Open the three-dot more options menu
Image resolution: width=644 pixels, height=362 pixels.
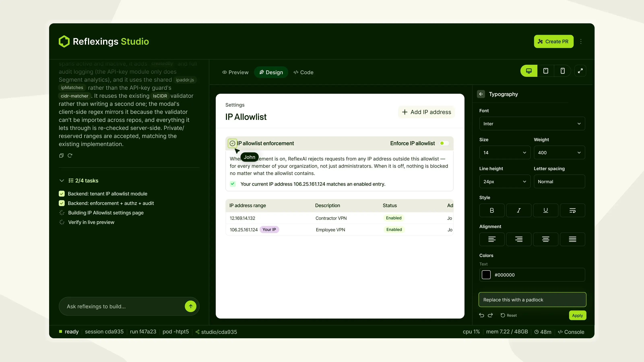[581, 41]
